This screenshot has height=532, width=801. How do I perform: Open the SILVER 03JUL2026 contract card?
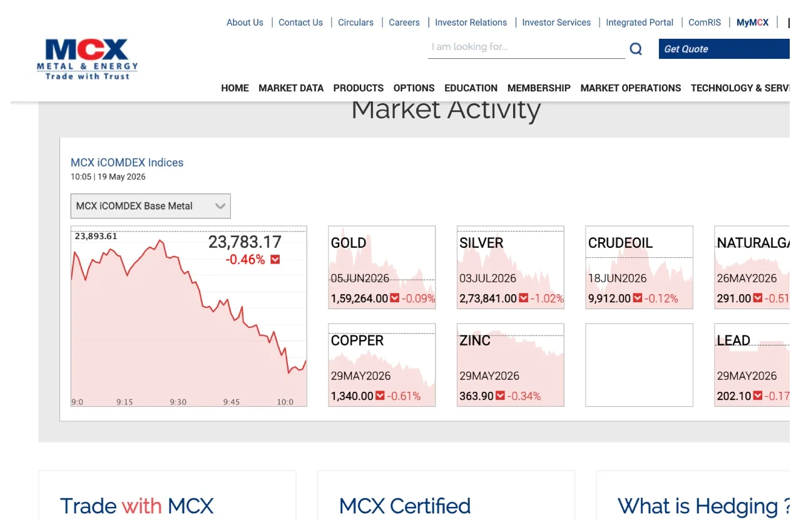(x=511, y=267)
